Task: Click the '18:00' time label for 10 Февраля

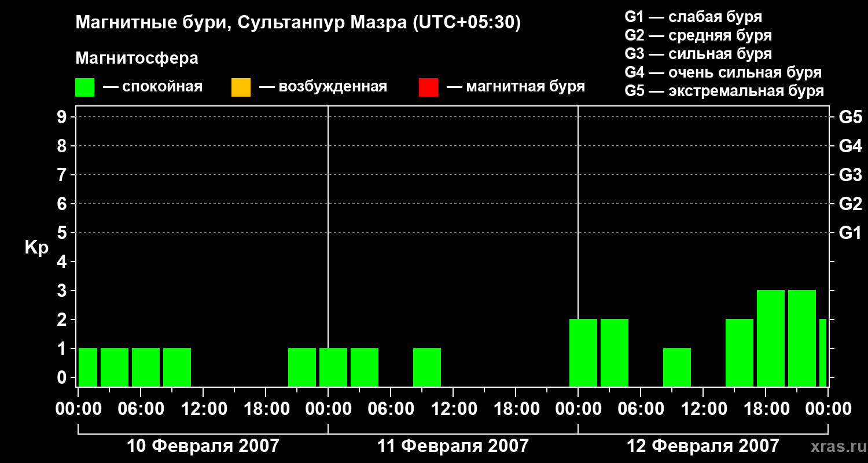Action: pyautogui.click(x=266, y=409)
